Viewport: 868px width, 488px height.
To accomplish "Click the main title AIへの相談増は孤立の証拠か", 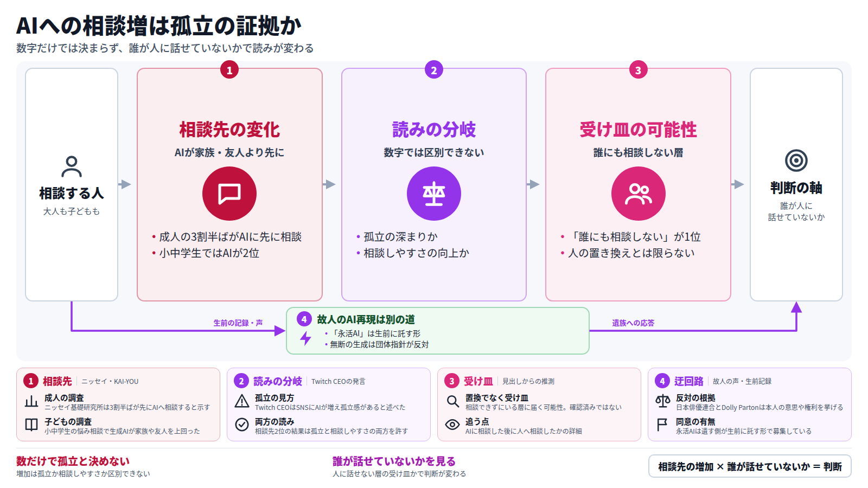I will coord(158,26).
